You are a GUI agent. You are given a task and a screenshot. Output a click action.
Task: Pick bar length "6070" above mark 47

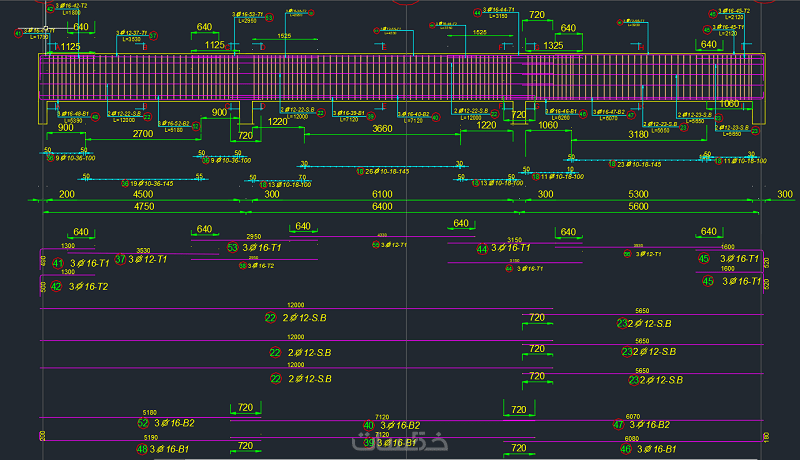tap(633, 417)
